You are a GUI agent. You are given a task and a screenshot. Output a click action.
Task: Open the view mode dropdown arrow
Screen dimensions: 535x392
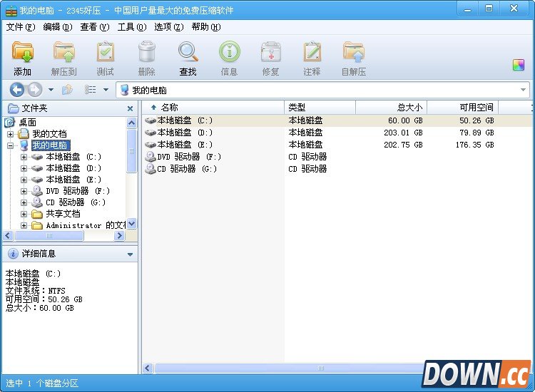tap(106, 90)
